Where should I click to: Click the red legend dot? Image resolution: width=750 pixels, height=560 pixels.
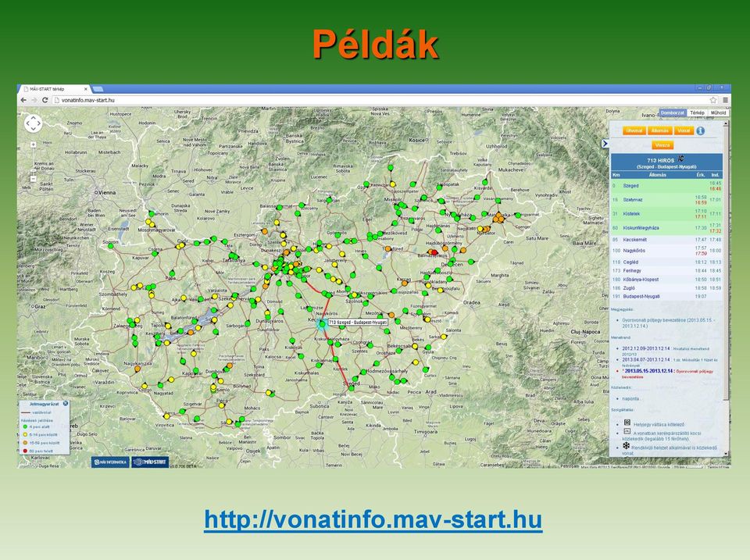coord(25,451)
